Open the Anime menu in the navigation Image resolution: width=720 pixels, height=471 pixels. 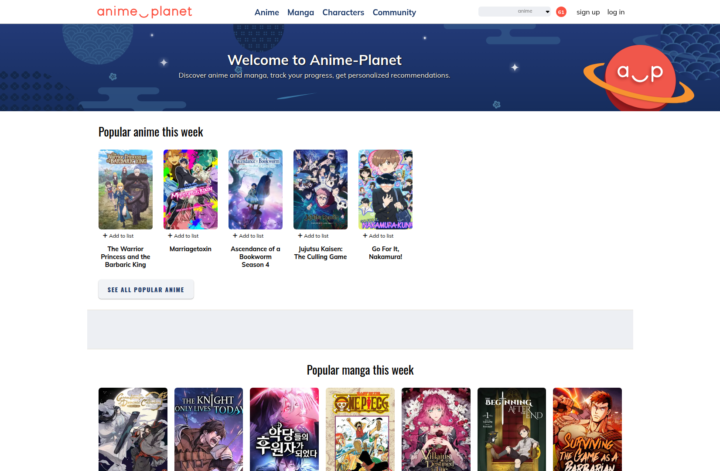(267, 13)
